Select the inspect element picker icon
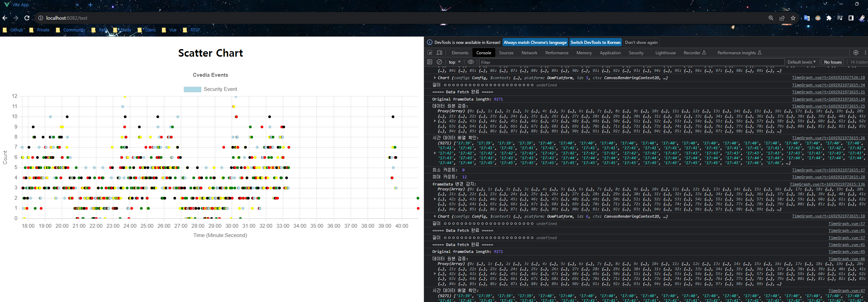The width and height of the screenshot is (868, 302). 430,53
